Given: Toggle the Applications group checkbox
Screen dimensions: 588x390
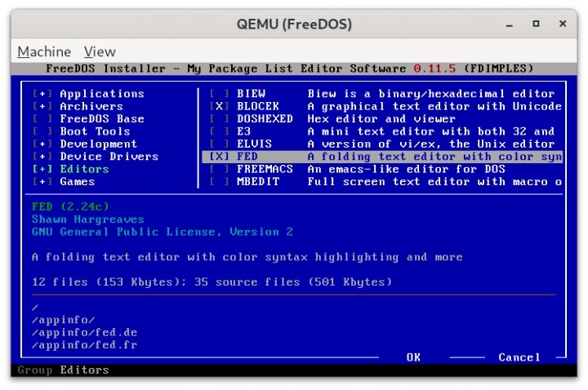Looking at the screenshot, I should coord(42,94).
